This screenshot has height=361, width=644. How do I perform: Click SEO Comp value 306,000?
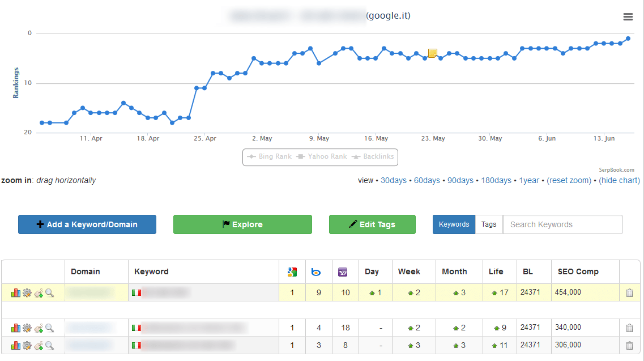click(568, 345)
